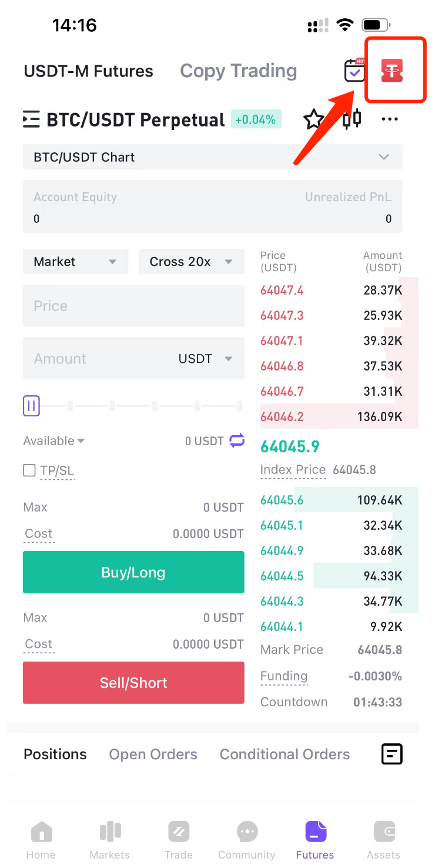Focus the Amount input field

coord(133,359)
